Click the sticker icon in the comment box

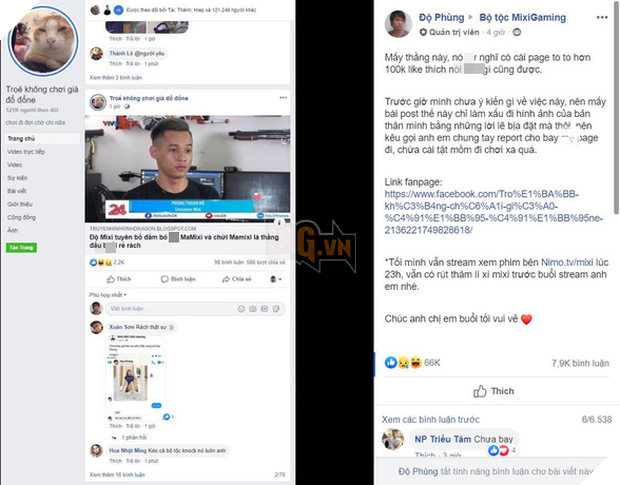276,309
